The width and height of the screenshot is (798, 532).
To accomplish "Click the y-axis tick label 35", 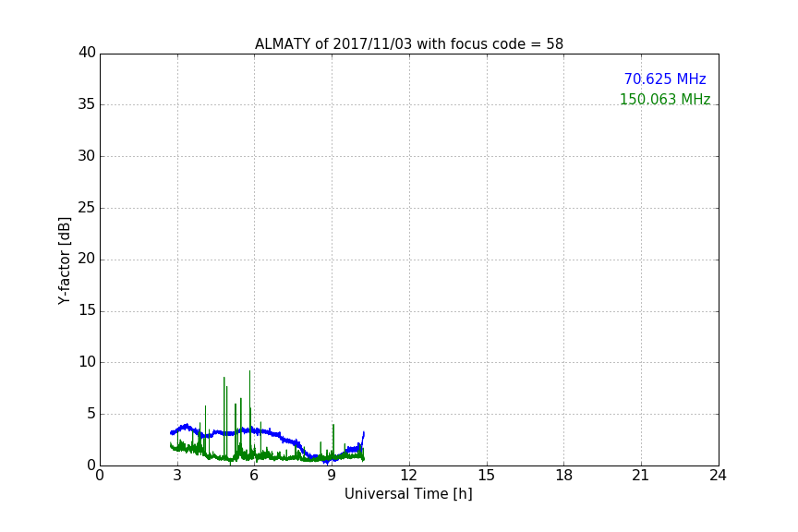I will [87, 104].
